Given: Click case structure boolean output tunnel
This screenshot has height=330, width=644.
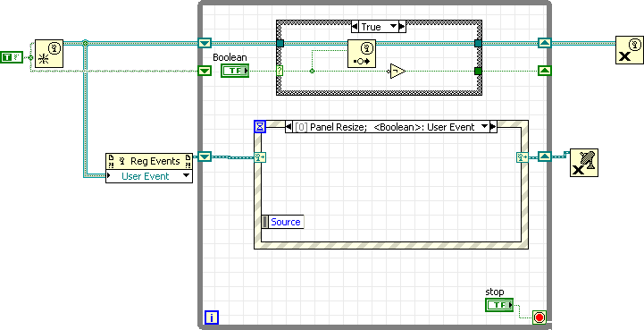Looking at the screenshot, I should 478,71.
